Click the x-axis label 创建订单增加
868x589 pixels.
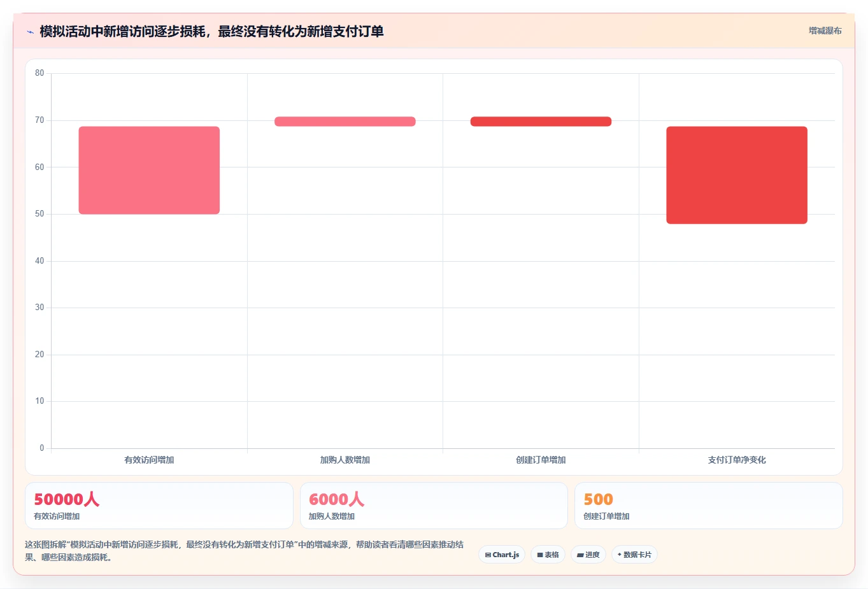(541, 460)
